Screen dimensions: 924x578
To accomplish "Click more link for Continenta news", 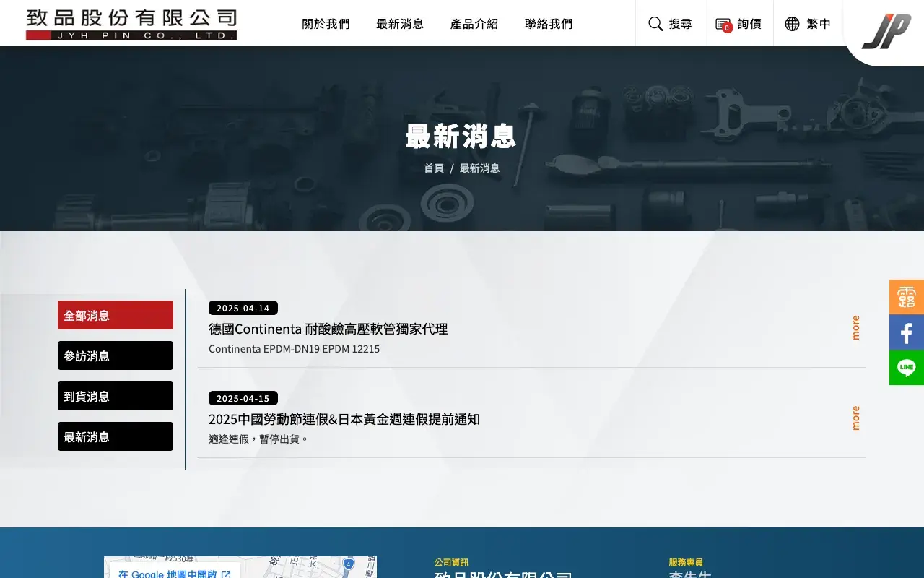I will 855,327.
